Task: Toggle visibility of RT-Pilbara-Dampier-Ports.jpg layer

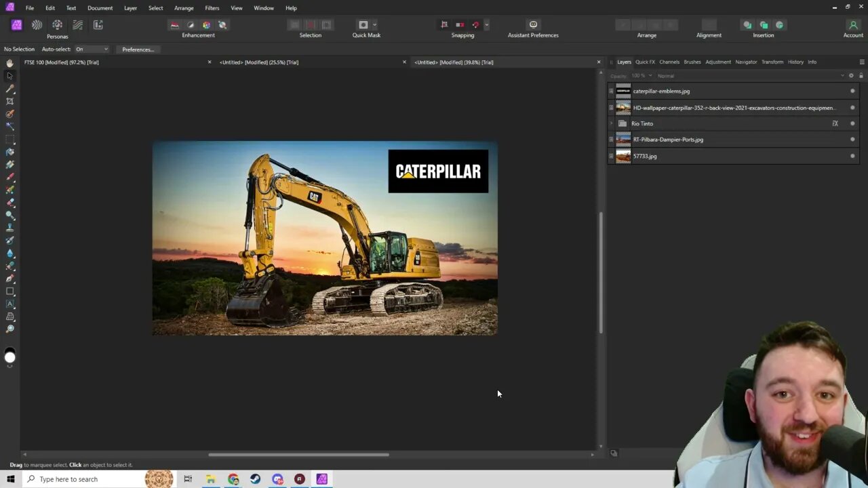Action: click(852, 140)
